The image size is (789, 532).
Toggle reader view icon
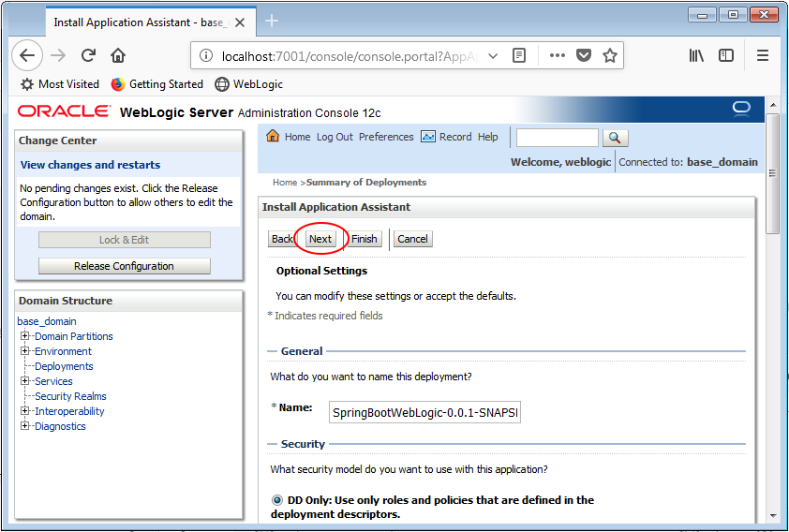tap(519, 55)
